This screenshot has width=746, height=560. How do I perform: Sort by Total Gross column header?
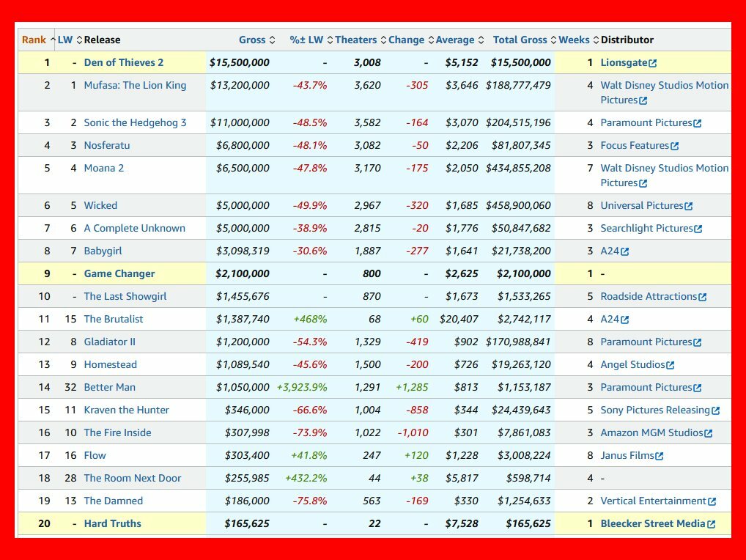(524, 40)
